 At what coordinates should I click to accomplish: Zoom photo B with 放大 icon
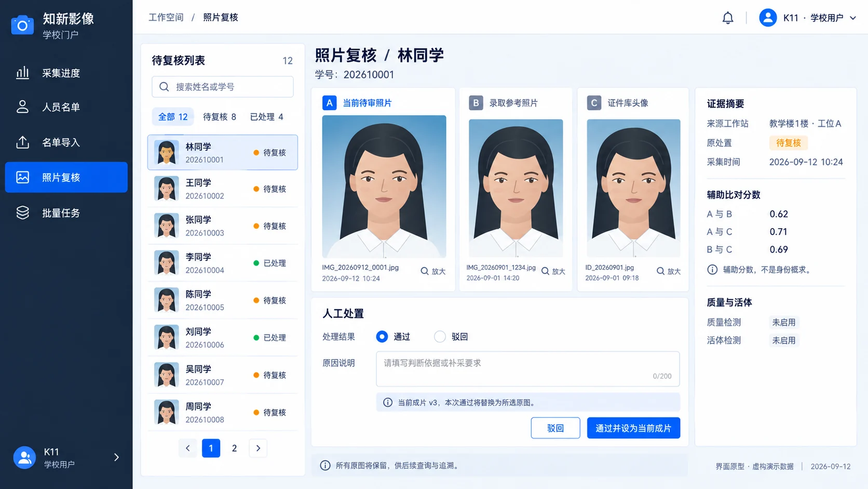(x=553, y=271)
